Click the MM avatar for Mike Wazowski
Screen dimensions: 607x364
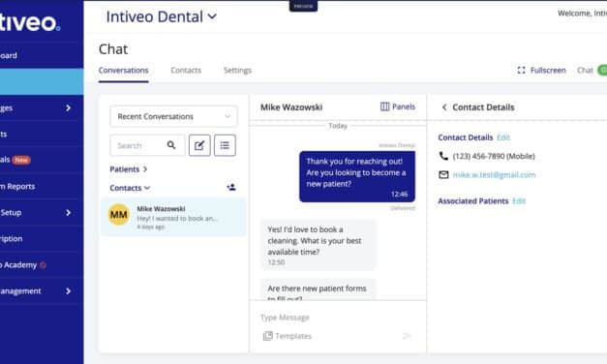pyautogui.click(x=119, y=215)
